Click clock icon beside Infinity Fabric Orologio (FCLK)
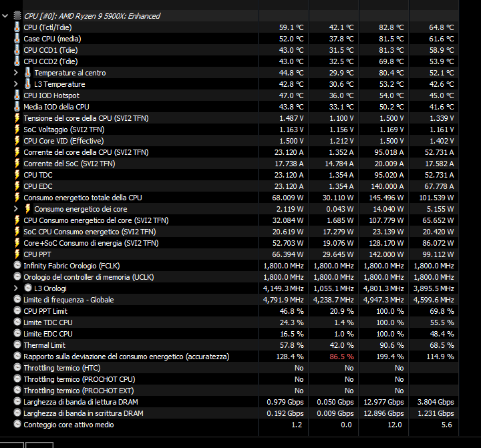 click(17, 265)
